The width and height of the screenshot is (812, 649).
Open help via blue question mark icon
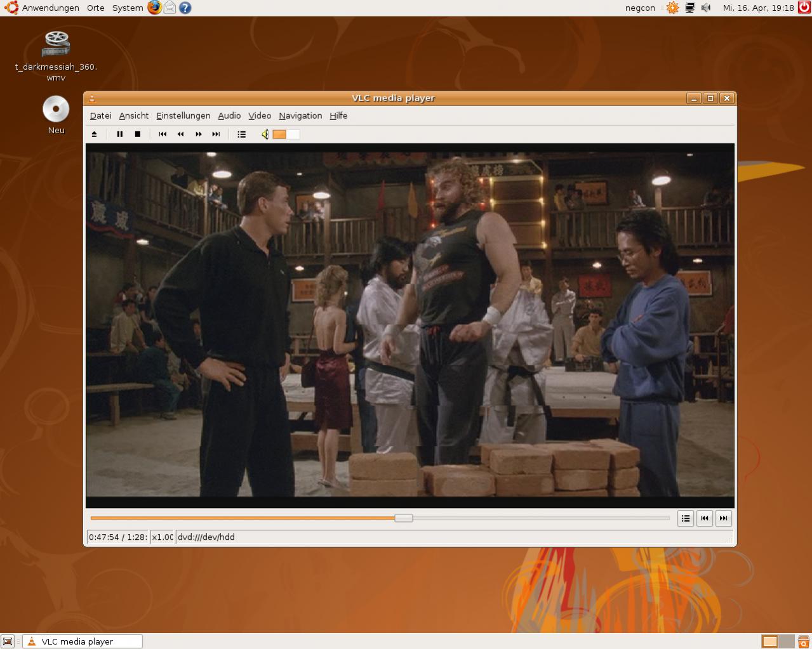click(x=185, y=8)
